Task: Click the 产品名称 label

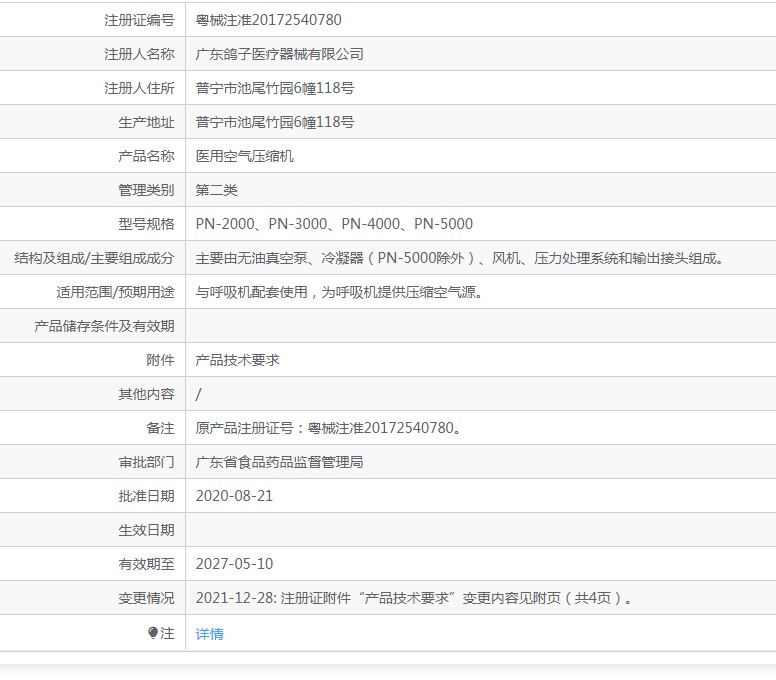Action: (146, 156)
